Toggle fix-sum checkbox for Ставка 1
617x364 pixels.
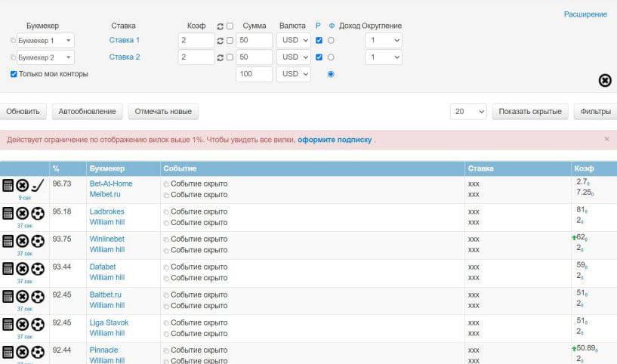(230, 40)
